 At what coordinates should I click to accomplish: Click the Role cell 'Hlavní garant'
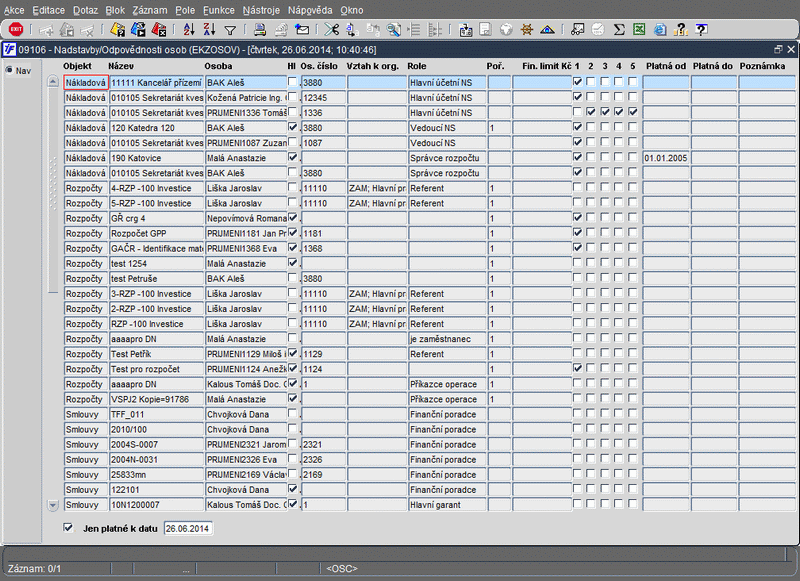(x=447, y=505)
